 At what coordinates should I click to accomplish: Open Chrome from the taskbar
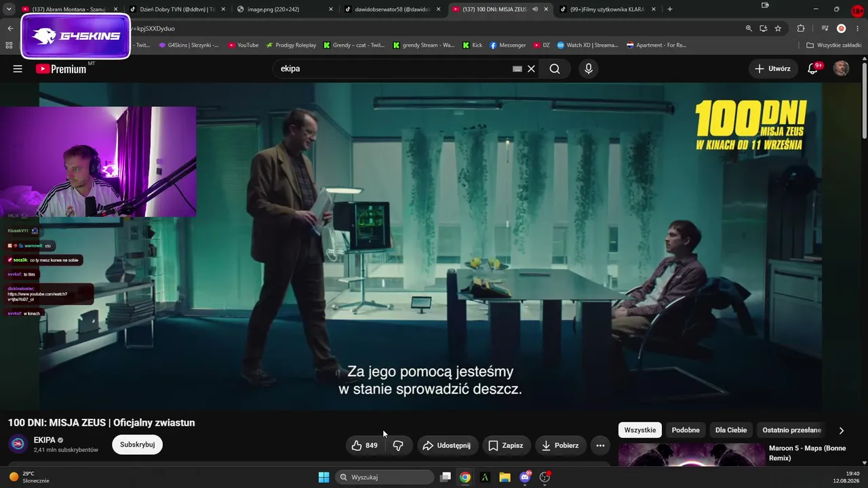465,477
